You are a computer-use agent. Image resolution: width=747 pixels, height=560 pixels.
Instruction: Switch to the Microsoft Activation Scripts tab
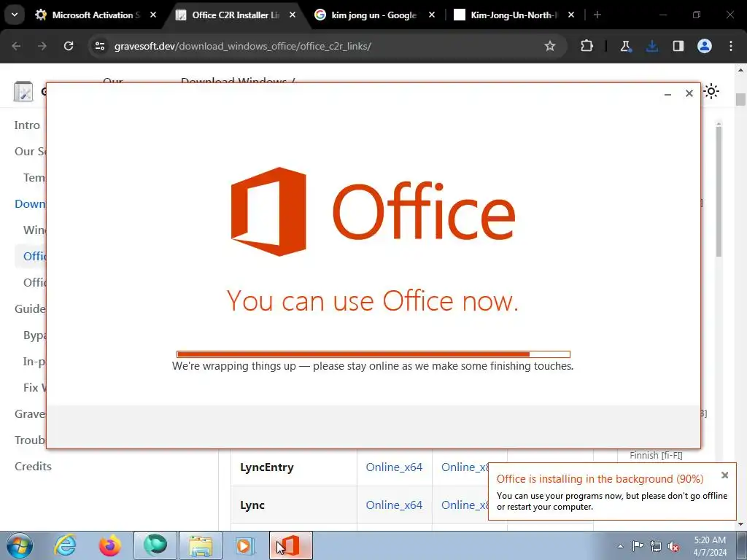(x=96, y=15)
